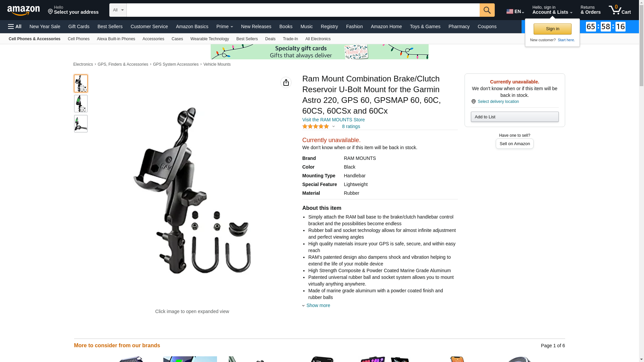Viewport: 644px width, 362px height.
Task: Click Add to List button
Action: coord(515,117)
